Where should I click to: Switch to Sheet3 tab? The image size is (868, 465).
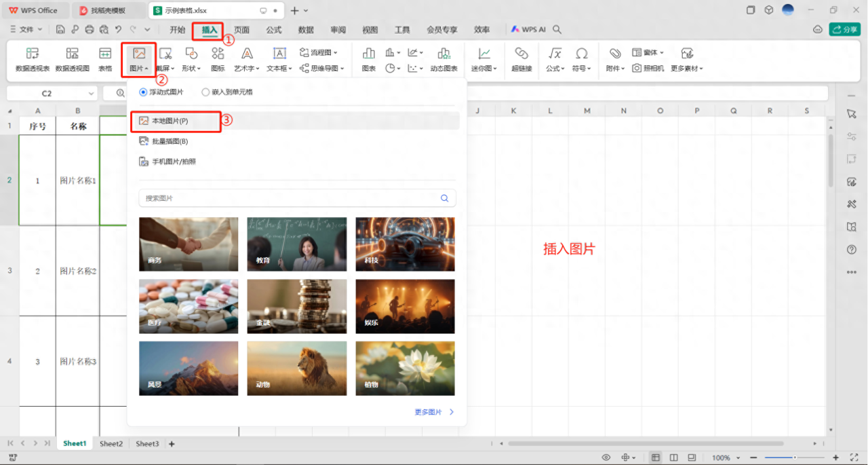147,443
